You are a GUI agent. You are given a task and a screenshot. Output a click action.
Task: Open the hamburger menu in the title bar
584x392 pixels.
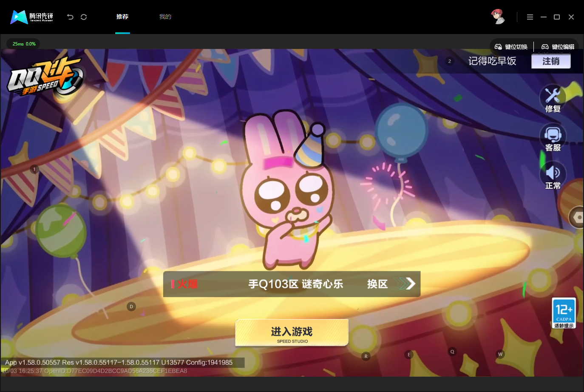pyautogui.click(x=530, y=17)
